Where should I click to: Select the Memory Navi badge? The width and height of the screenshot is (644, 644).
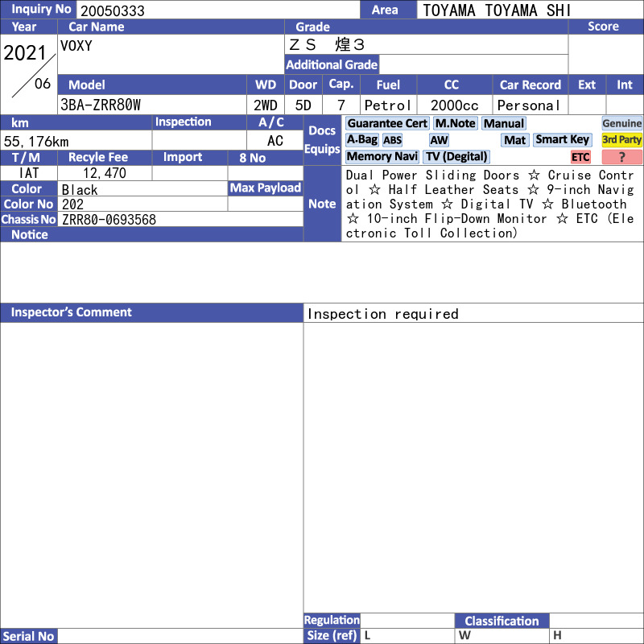click(x=382, y=157)
